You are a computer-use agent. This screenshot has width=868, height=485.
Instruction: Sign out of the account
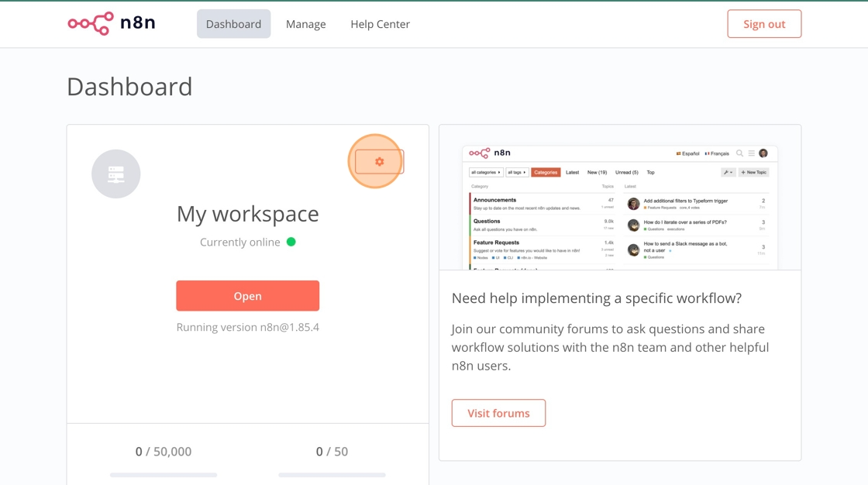pyautogui.click(x=764, y=24)
